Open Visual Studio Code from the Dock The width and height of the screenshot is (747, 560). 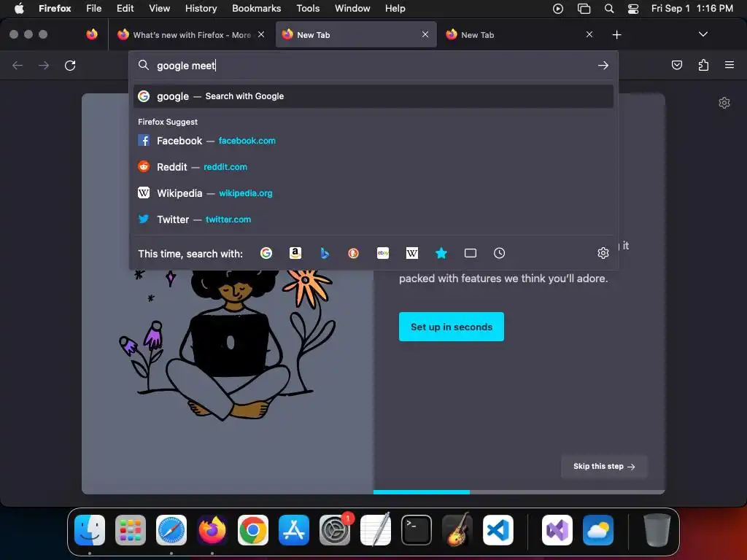click(498, 530)
